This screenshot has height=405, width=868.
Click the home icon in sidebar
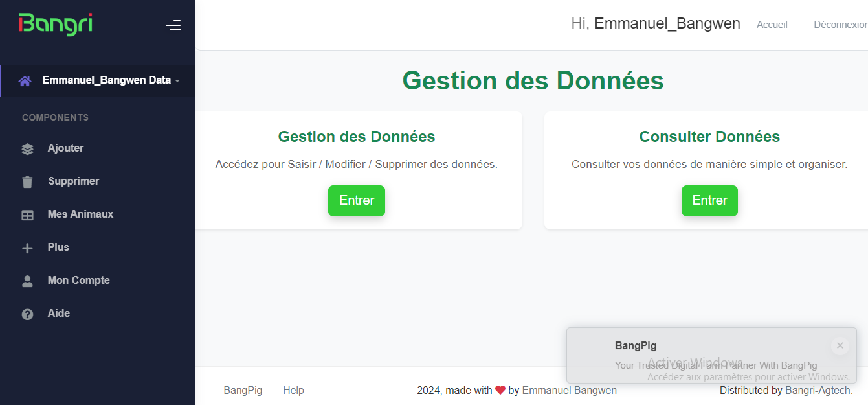pos(25,81)
